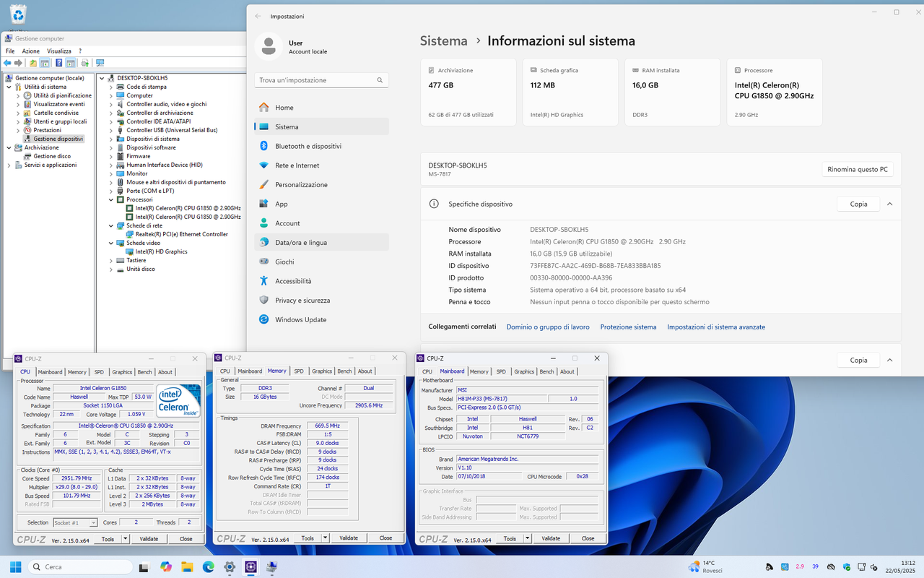
Task: Select Intel(R) HD Graphics device entry
Action: pyautogui.click(x=161, y=251)
